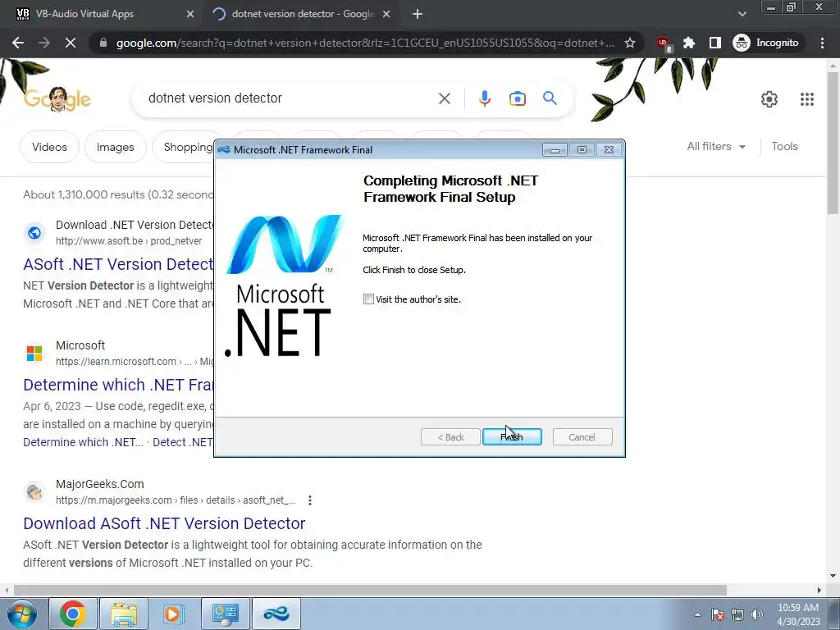840x630 pixels.
Task: Click the disabled Back button in Setup
Action: coord(450,437)
